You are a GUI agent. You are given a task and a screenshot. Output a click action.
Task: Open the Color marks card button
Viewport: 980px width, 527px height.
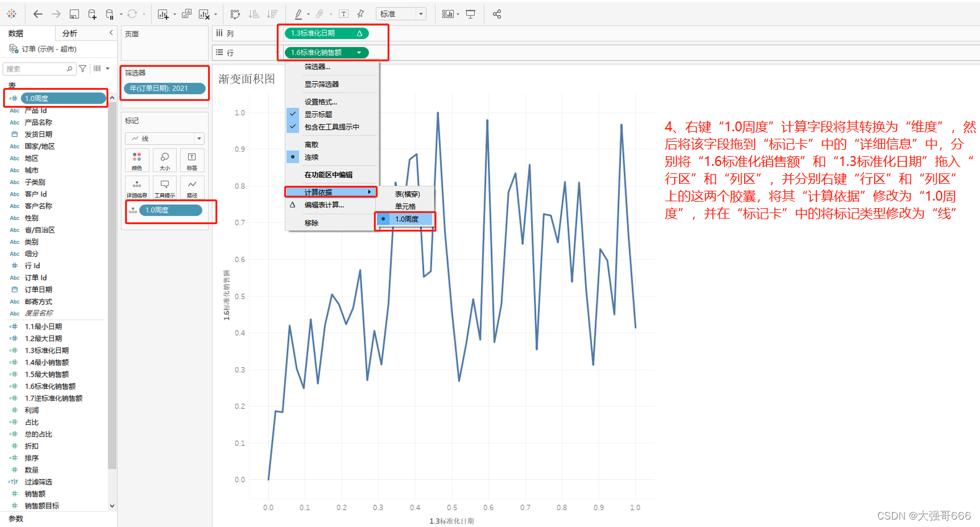[137, 160]
